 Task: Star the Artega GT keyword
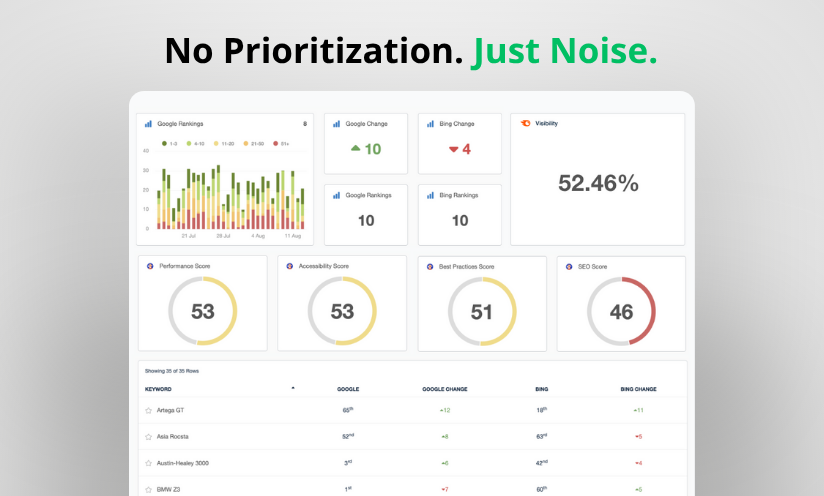click(149, 410)
